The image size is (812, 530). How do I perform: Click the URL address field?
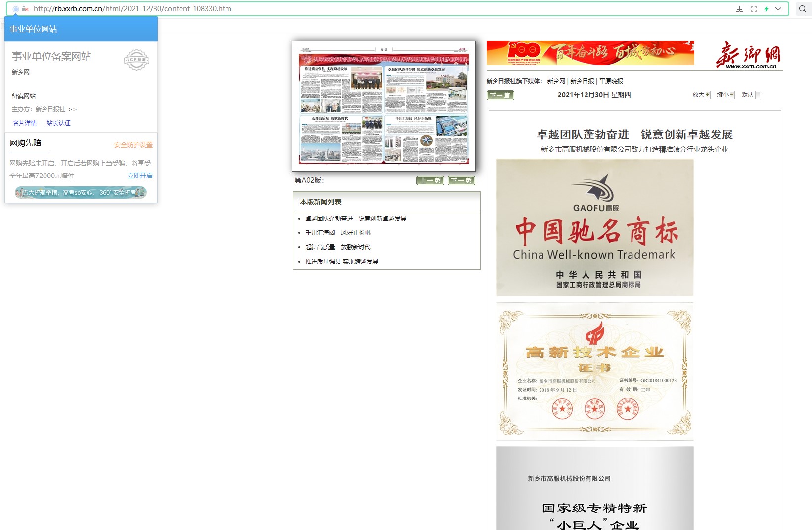pos(346,9)
